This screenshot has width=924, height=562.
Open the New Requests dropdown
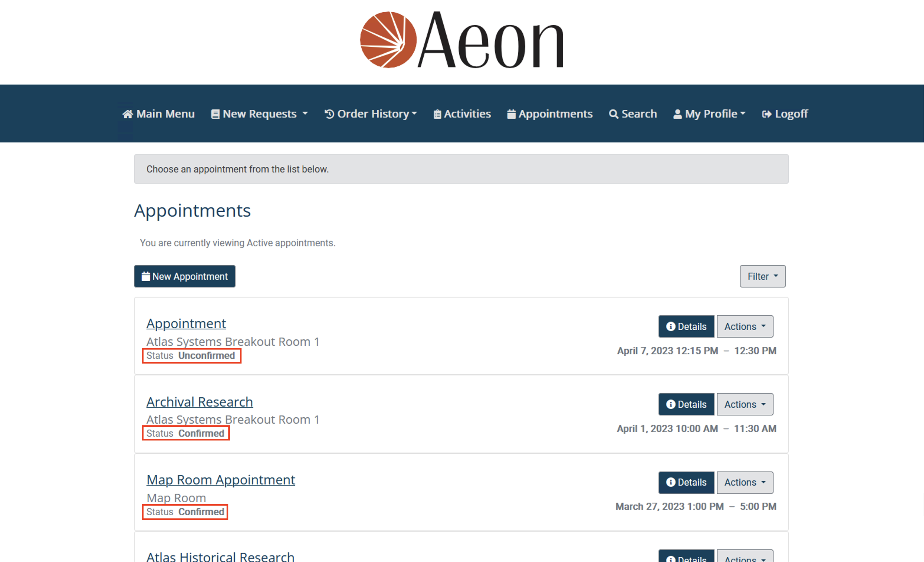[260, 114]
